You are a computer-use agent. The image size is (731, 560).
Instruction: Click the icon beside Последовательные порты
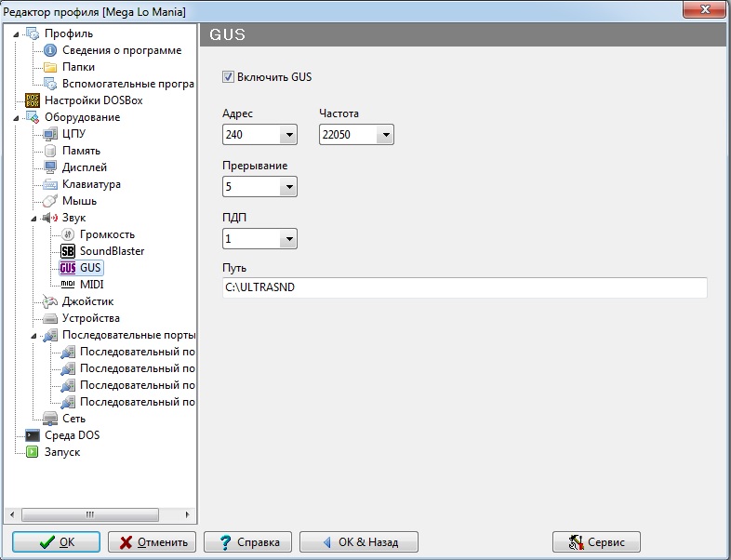pos(50,335)
